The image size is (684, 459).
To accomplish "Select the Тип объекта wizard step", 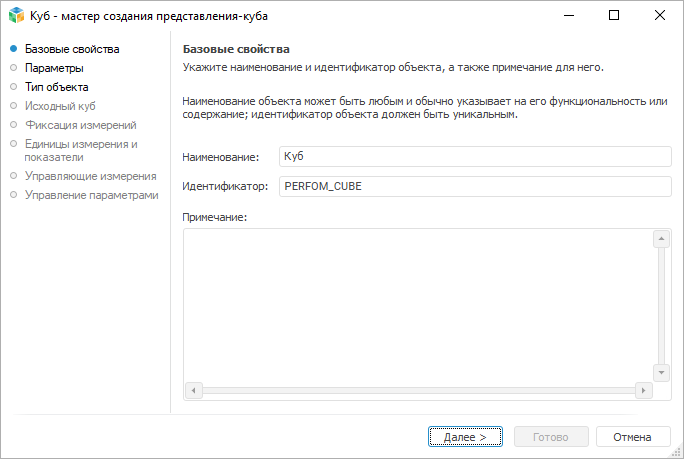I will [56, 87].
